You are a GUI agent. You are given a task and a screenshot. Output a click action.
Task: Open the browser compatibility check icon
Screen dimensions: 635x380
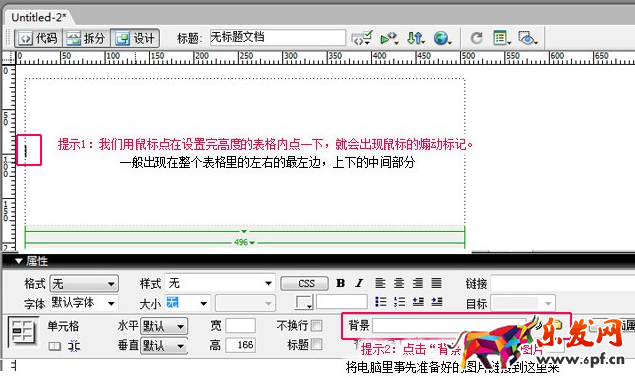389,38
